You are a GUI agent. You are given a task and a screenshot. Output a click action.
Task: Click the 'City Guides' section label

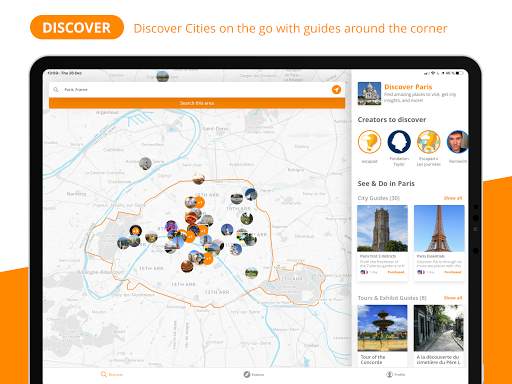[378, 198]
